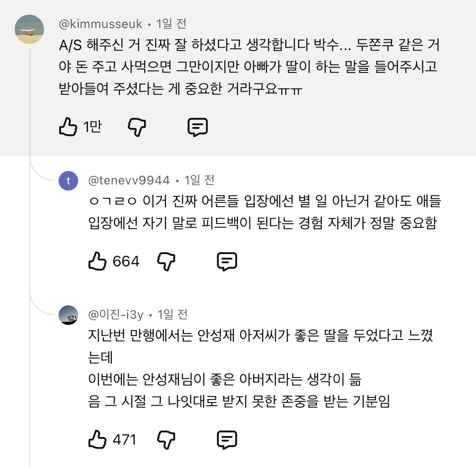
Task: Reply to the @tenevv9944 comment
Action: [227, 262]
